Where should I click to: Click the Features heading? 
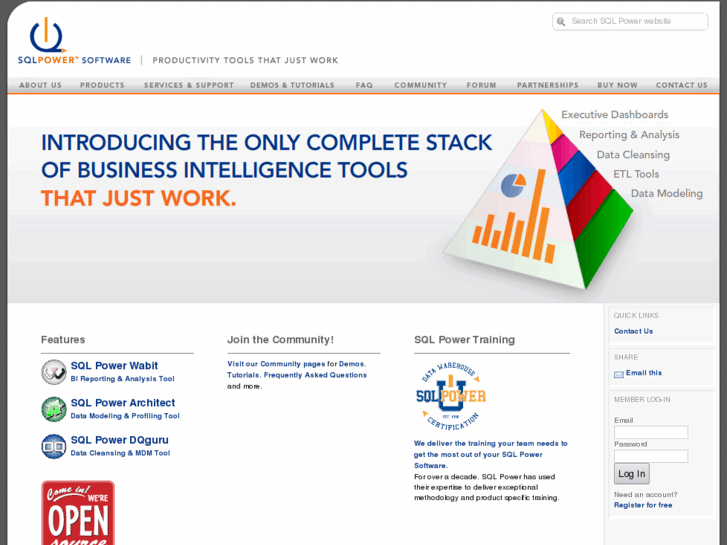click(63, 340)
